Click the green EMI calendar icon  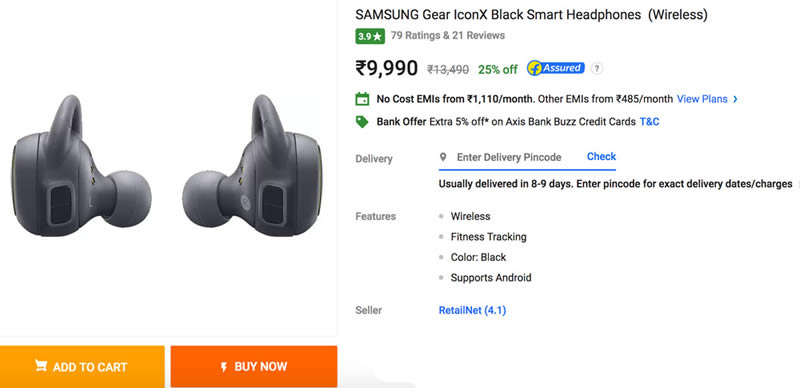362,99
